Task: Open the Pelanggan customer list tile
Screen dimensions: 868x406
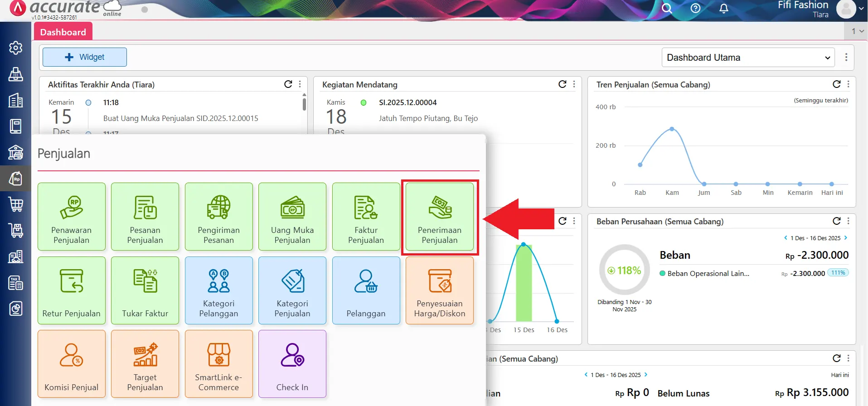Action: pyautogui.click(x=366, y=290)
